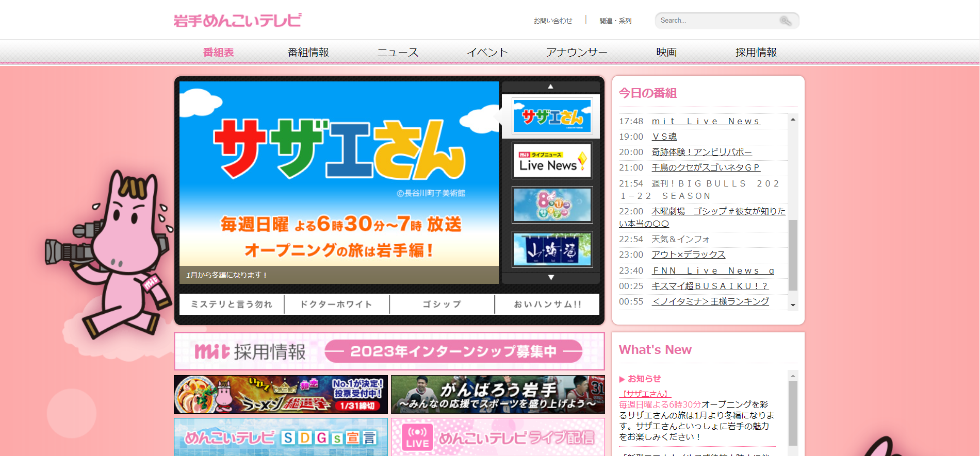980x456 pixels.
Task: Select the サザエさん slider thumbnail
Action: tap(552, 116)
